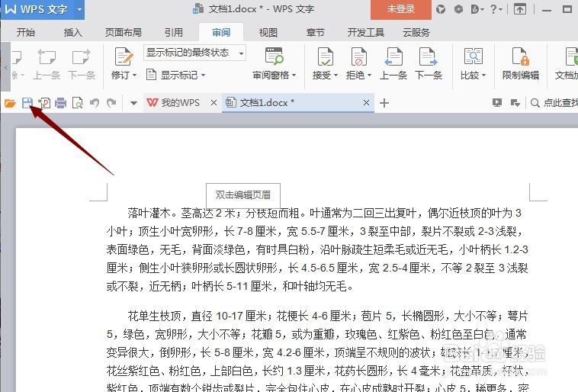Undo the last action
Image resolution: width=578 pixels, height=392 pixels.
coord(95,103)
